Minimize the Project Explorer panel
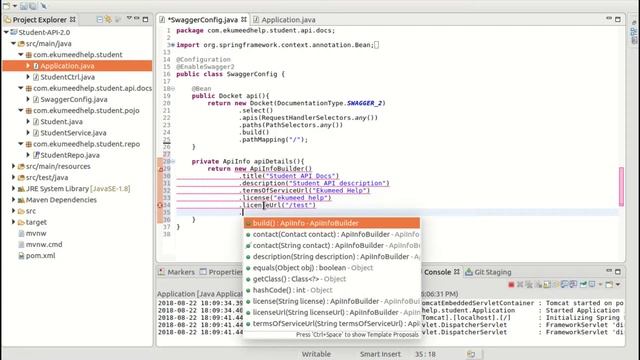This screenshot has height=360, width=640. (137, 19)
